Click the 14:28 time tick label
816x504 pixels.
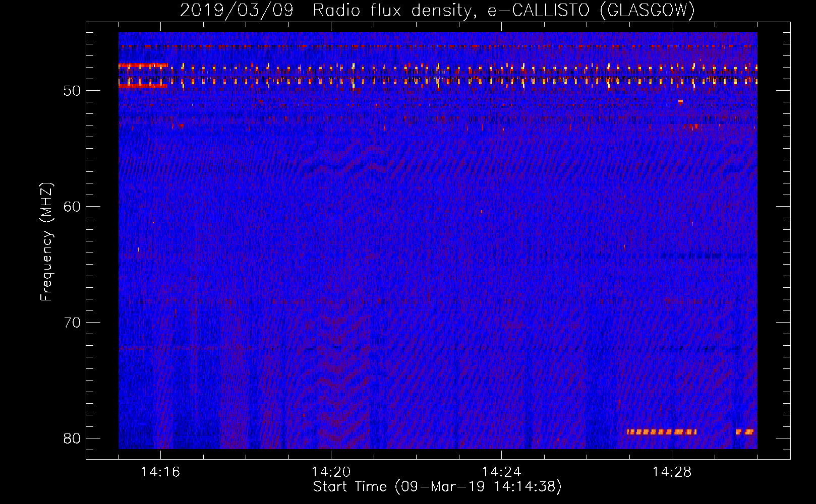click(672, 472)
